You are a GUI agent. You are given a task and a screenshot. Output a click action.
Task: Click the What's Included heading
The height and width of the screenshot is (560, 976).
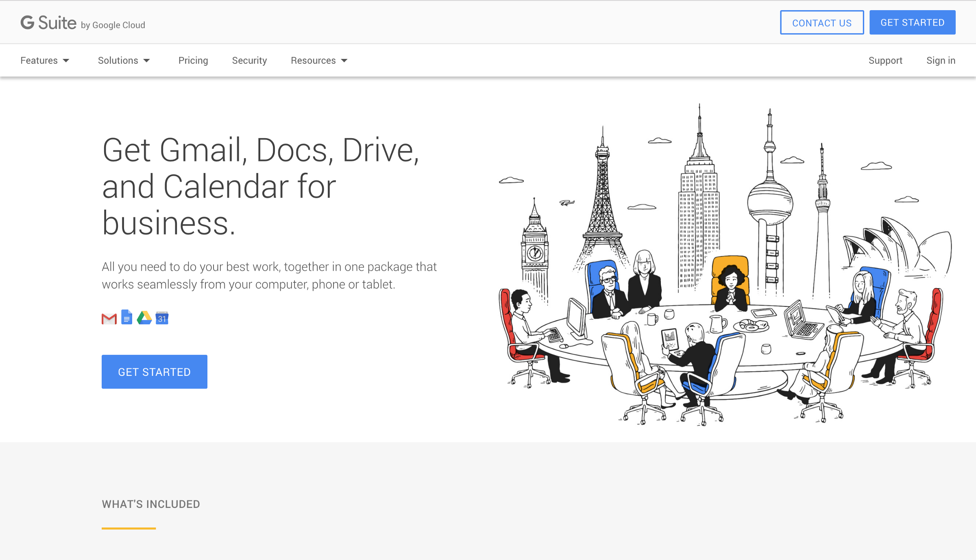pyautogui.click(x=151, y=504)
